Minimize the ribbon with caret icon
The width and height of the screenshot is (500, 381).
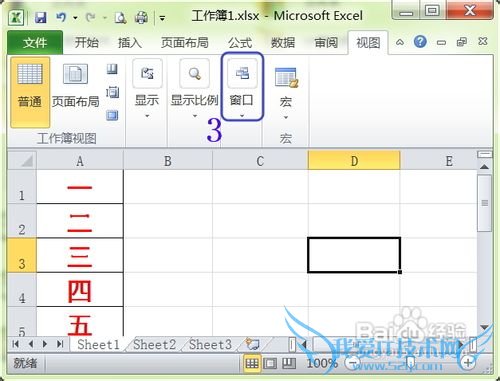(400, 42)
